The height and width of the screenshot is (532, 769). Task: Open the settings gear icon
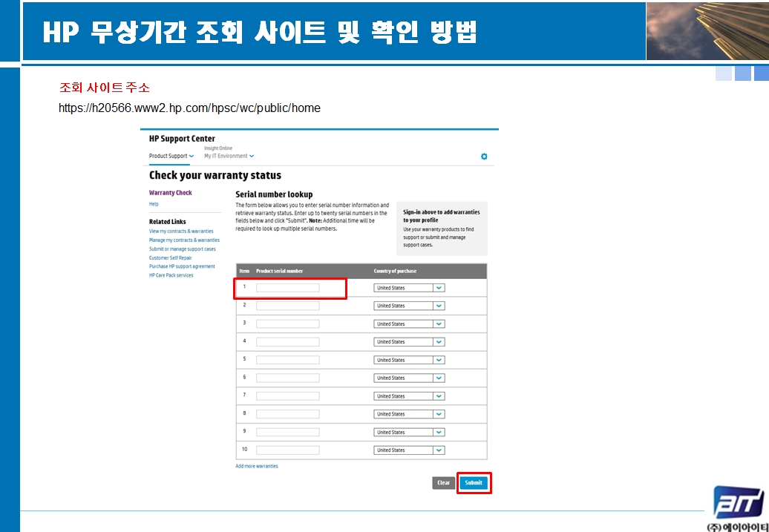484,157
